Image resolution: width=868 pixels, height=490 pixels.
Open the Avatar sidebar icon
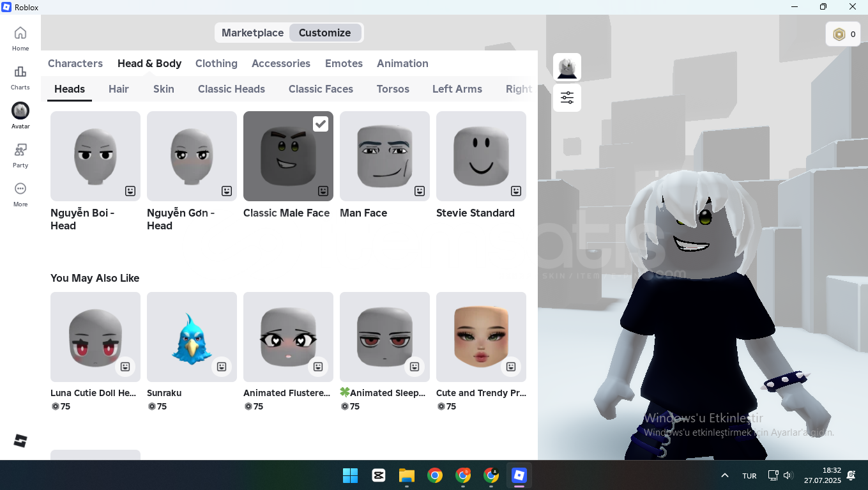20,116
